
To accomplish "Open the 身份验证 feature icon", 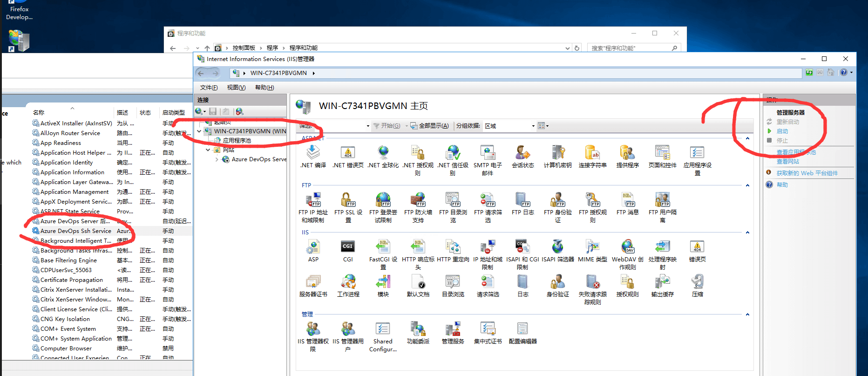I will [557, 282].
